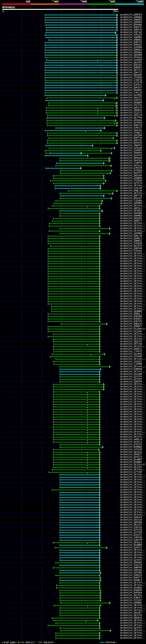Viewport: 146px width, 644px height.
Task: Click the green ~80% identity legend bar
Action: point(101,4)
